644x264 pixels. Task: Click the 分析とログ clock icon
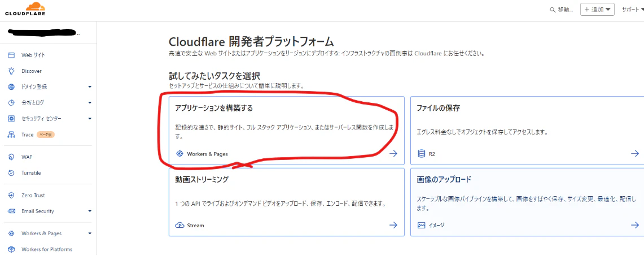[11, 103]
